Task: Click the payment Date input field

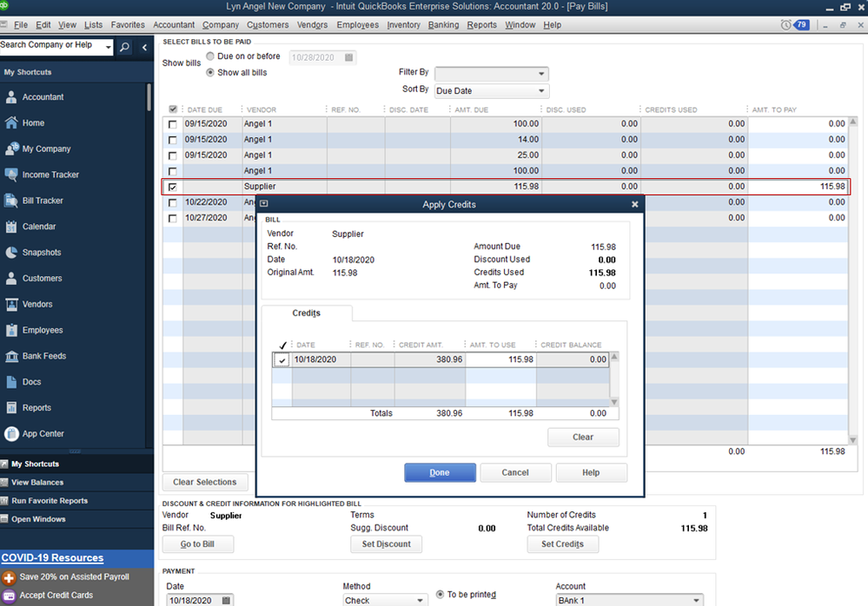Action: click(x=191, y=600)
